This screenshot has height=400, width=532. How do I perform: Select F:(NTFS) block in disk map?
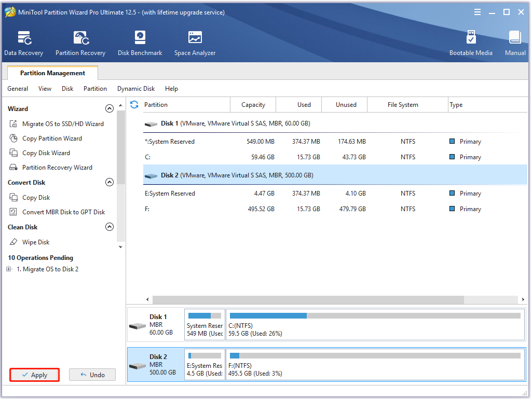point(375,365)
